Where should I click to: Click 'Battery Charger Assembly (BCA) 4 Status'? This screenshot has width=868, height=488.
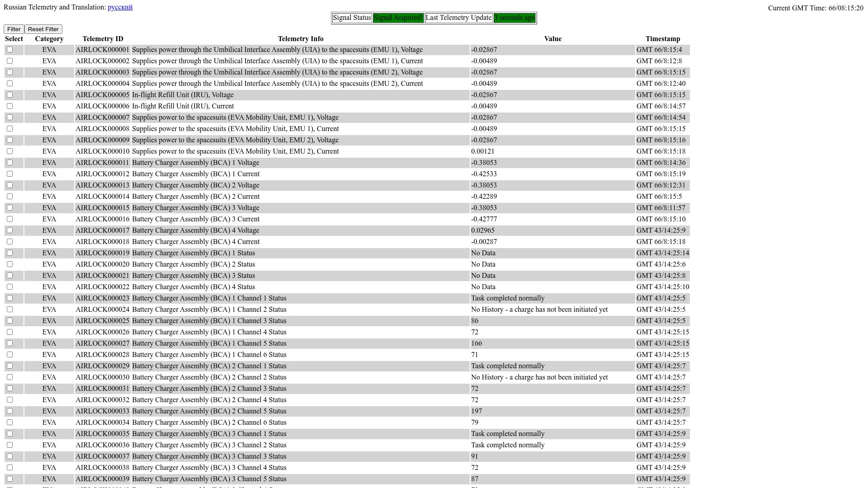[x=193, y=287]
